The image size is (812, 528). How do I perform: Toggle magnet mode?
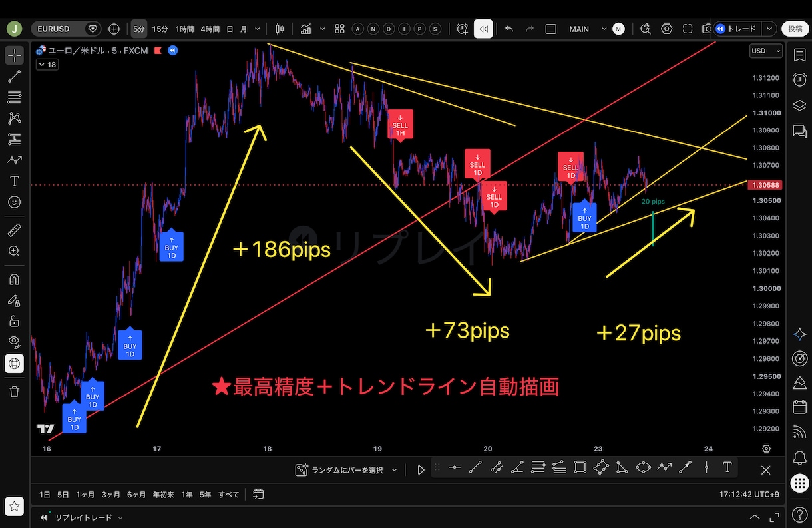click(14, 280)
